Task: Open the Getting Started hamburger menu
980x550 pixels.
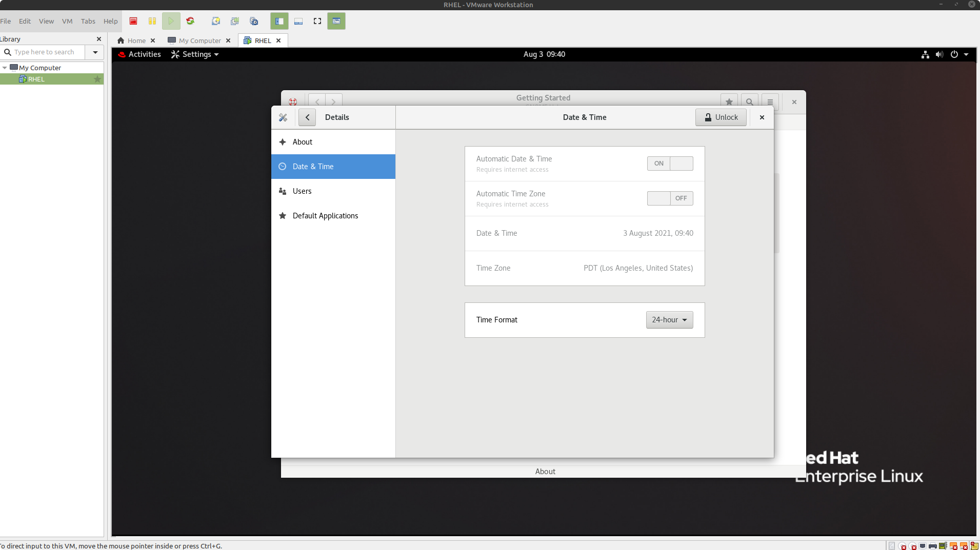Action: tap(770, 101)
